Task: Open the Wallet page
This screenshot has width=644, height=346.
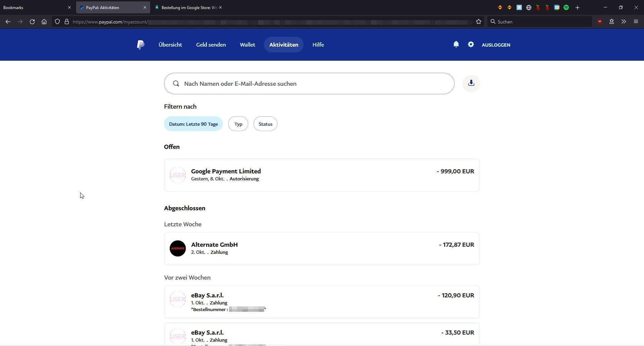Action: pos(247,45)
